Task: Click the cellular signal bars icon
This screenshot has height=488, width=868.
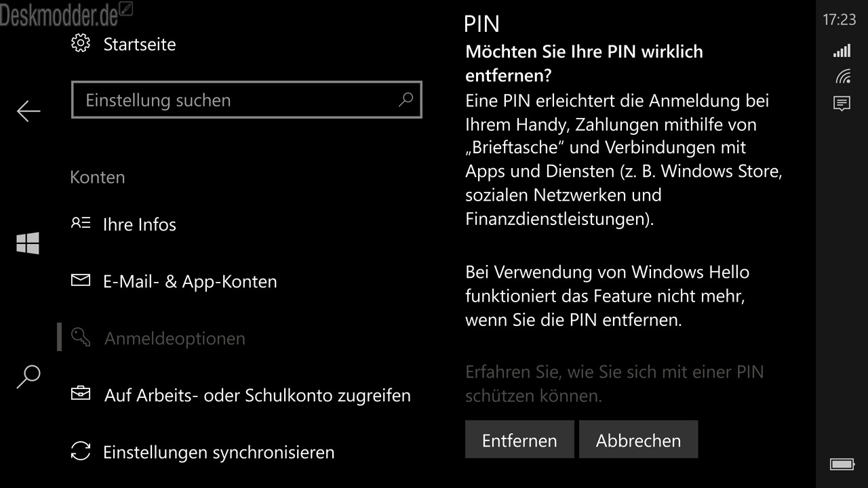Action: pos(842,51)
